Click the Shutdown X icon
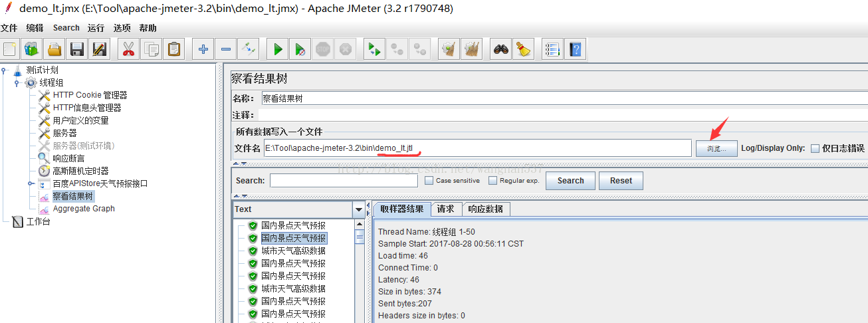The image size is (868, 323). 345,49
